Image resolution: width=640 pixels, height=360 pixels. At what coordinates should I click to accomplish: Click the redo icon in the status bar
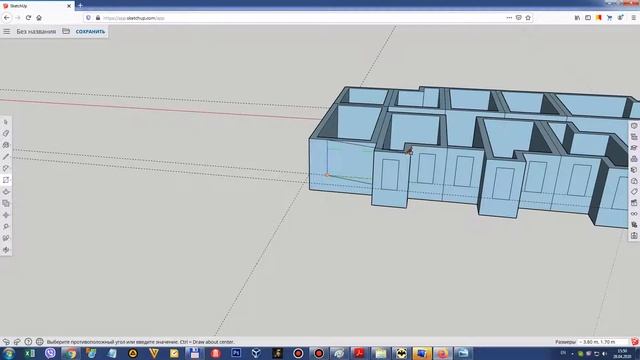[x=17, y=342]
